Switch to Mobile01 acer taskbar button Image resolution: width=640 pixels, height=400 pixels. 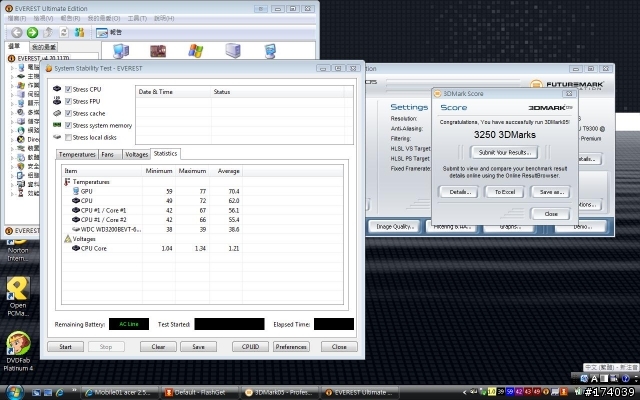click(x=120, y=393)
